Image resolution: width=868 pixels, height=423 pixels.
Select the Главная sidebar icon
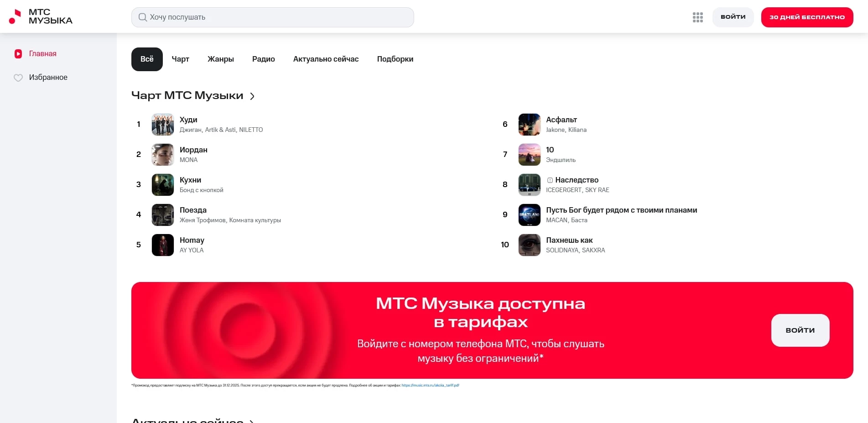click(x=18, y=53)
